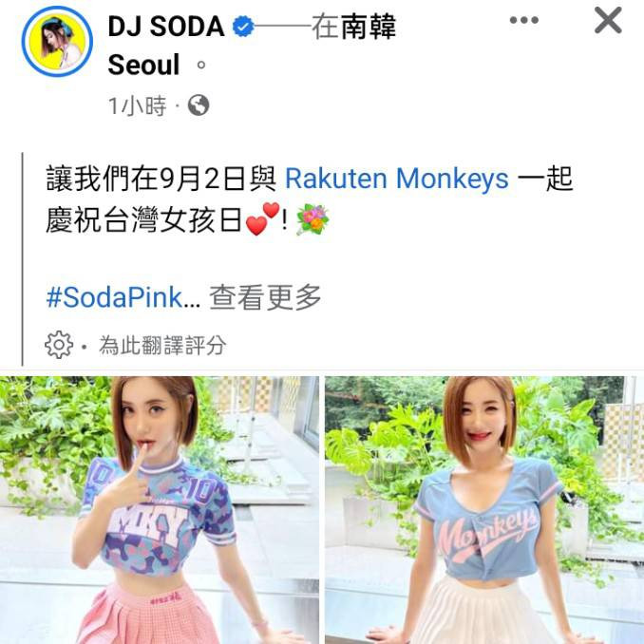Click the translated post text body

click(309, 199)
